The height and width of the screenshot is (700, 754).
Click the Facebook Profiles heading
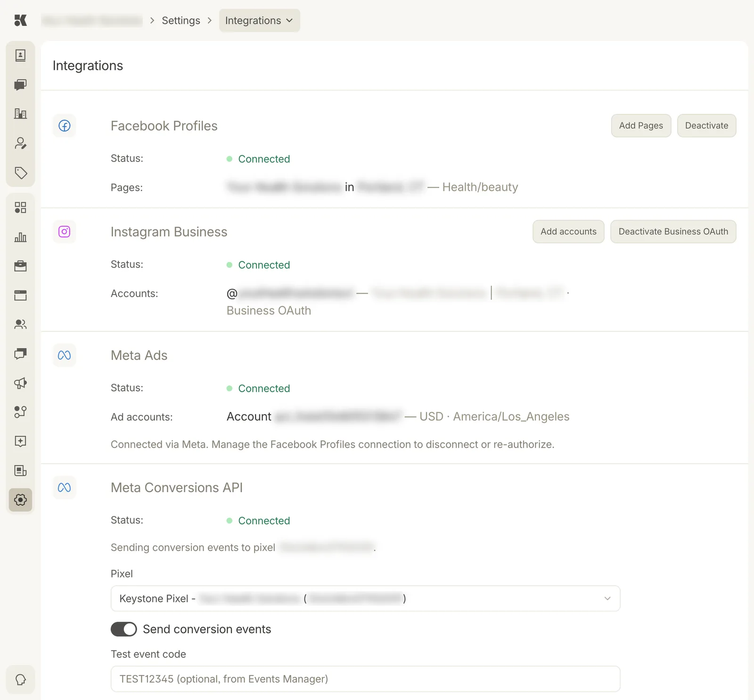(x=164, y=126)
